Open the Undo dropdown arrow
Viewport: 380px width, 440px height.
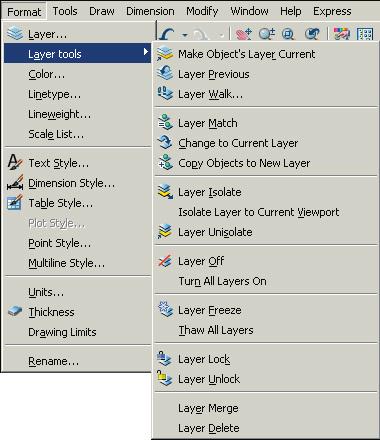[184, 34]
